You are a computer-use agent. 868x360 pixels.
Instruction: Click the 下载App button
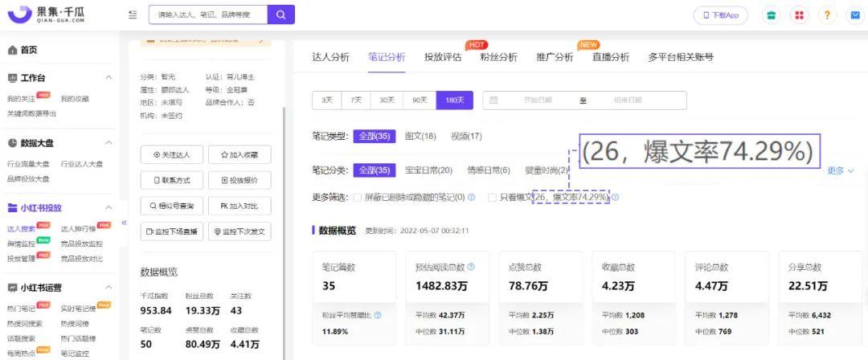pos(720,15)
